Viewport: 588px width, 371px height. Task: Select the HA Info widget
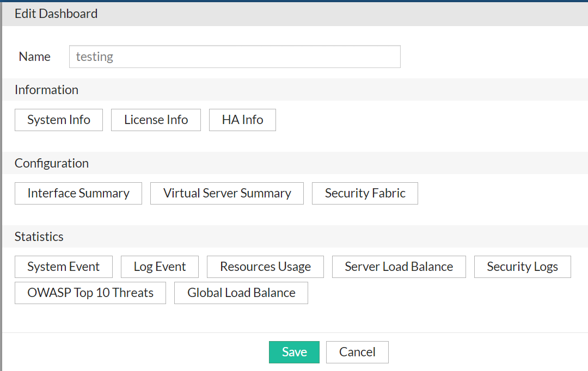click(242, 120)
